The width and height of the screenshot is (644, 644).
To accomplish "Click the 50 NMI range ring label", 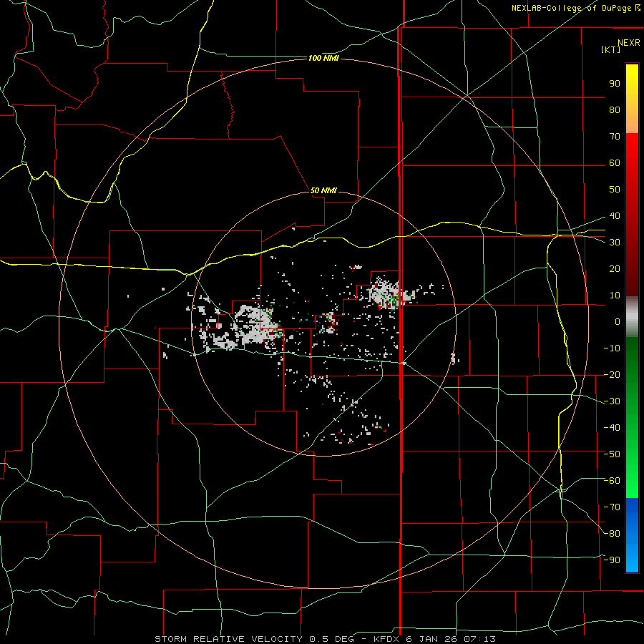I will pyautogui.click(x=323, y=190).
